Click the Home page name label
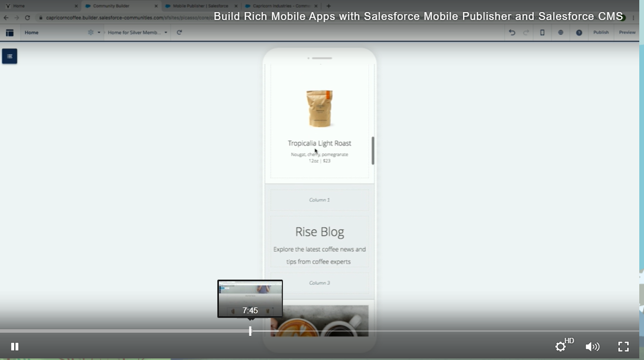 click(31, 33)
